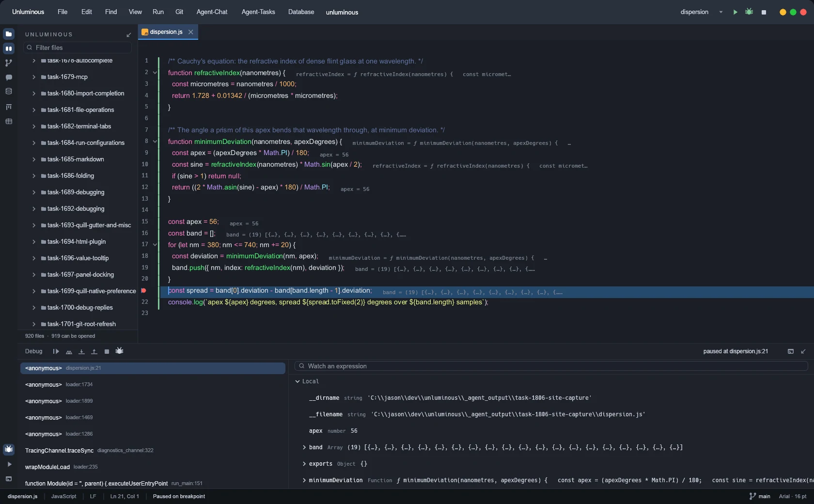Fold the minimumDeviation function at line 8
Image resolution: width=814 pixels, height=504 pixels.
[x=155, y=142]
